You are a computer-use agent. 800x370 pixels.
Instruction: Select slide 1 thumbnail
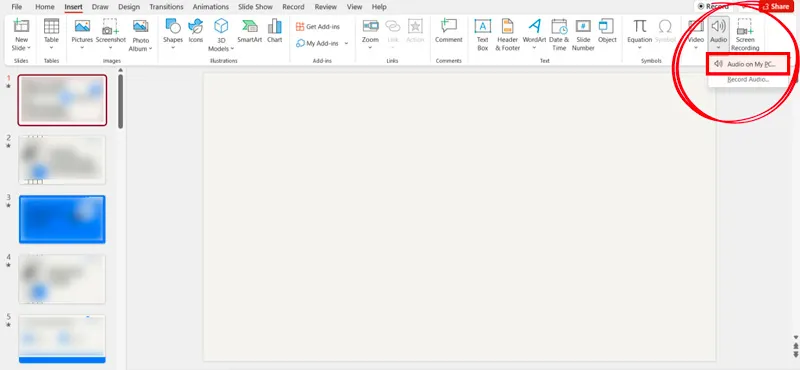[x=62, y=100]
